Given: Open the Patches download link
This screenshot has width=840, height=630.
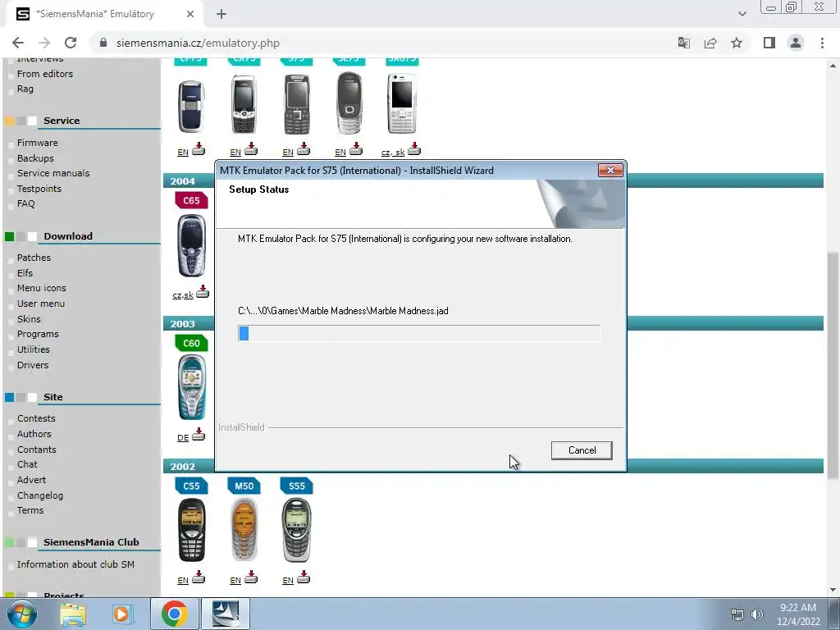Looking at the screenshot, I should tap(34, 258).
